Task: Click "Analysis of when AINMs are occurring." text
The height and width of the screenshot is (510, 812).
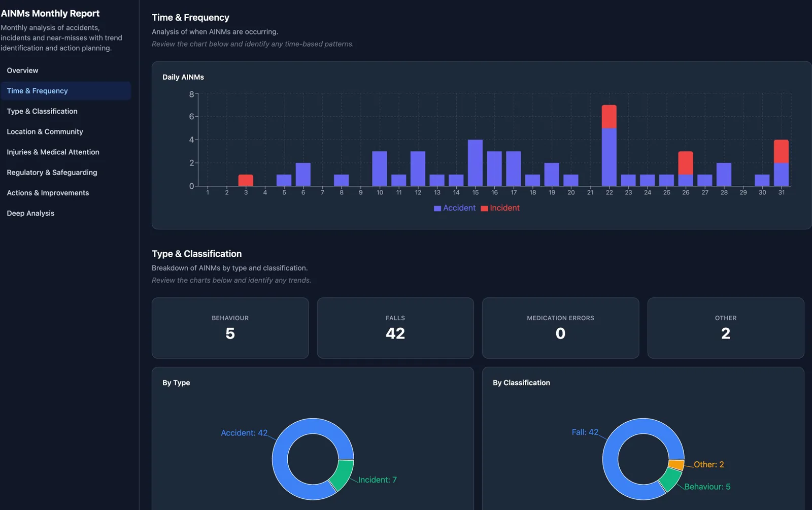Action: [215, 31]
